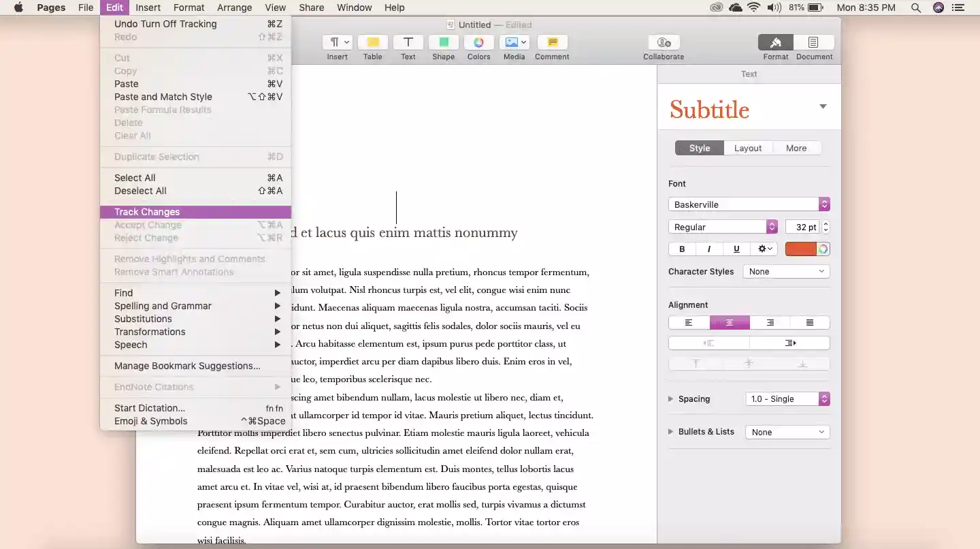Click the battery status indicator
The height and width of the screenshot is (549, 980).
[x=816, y=7]
